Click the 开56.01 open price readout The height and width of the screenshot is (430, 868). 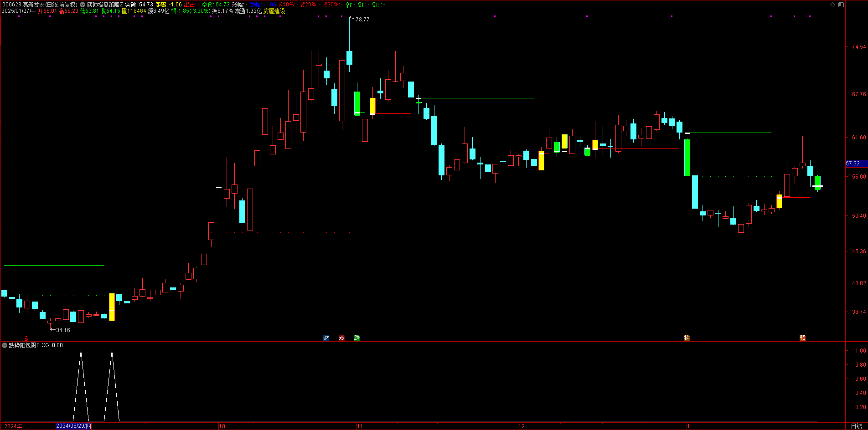point(47,11)
